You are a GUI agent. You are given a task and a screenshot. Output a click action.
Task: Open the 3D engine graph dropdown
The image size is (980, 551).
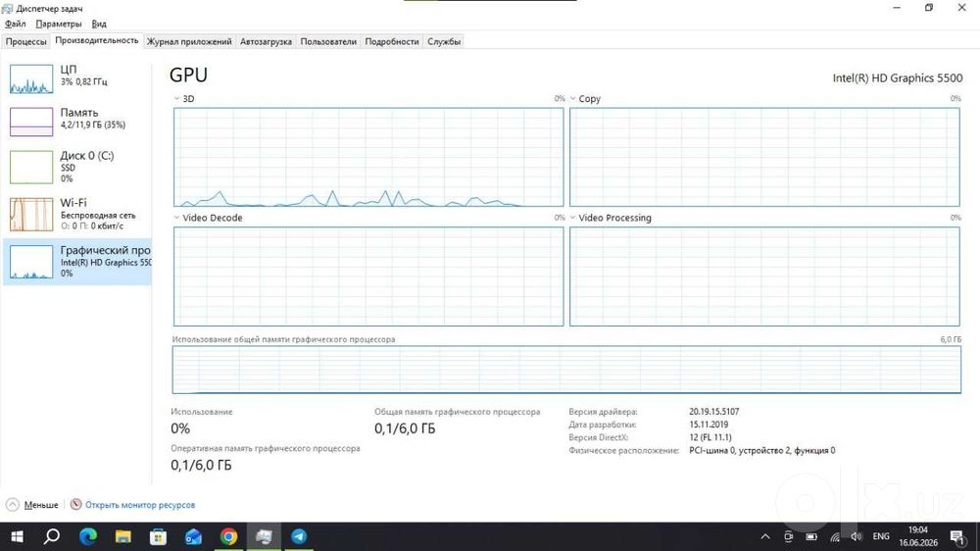pos(176,99)
